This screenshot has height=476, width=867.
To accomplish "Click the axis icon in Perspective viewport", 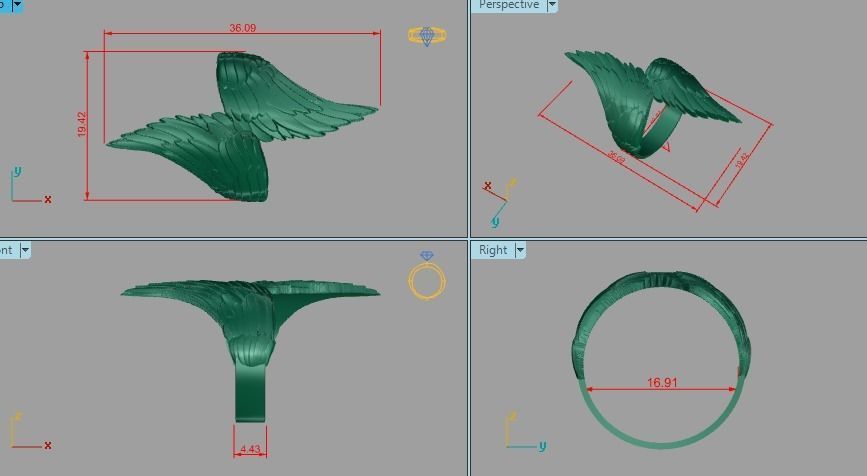I will 499,202.
